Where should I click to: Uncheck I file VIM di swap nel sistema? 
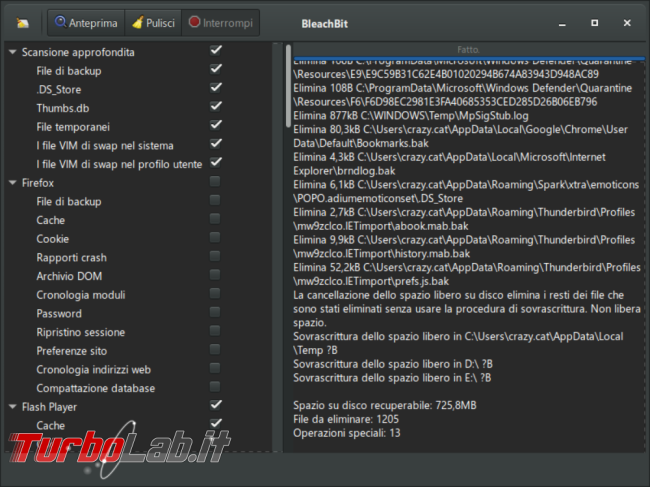(215, 144)
